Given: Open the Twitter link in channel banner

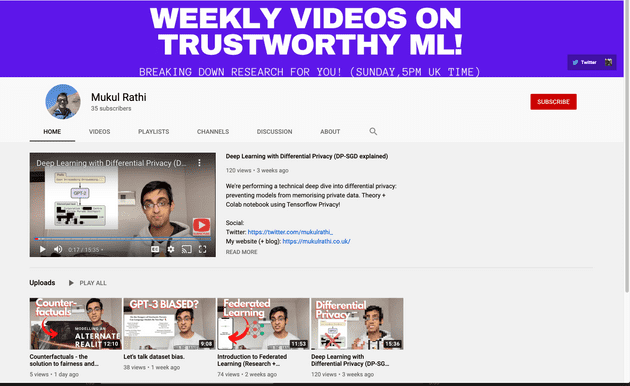Looking at the screenshot, I should pos(585,62).
